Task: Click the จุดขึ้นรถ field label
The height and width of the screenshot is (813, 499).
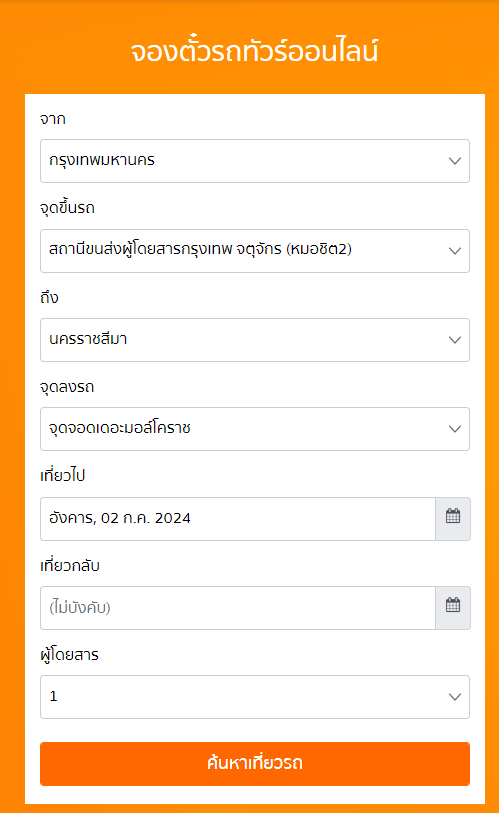Action: [x=67, y=208]
